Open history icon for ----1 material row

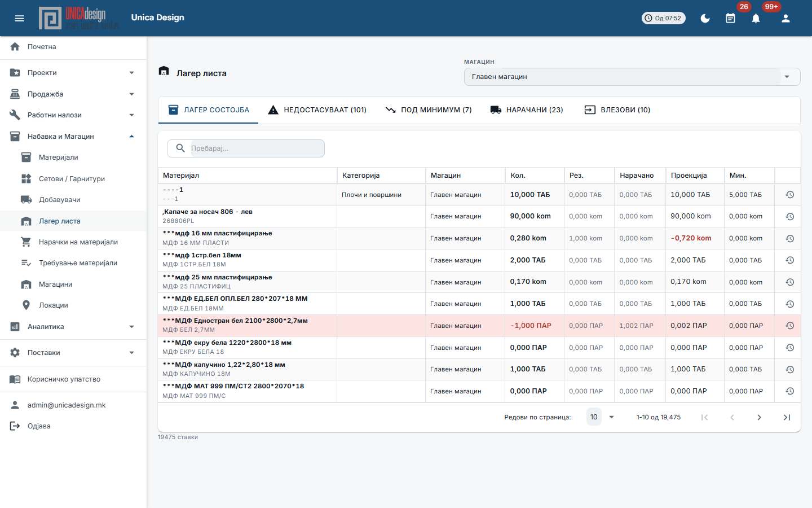pos(789,195)
